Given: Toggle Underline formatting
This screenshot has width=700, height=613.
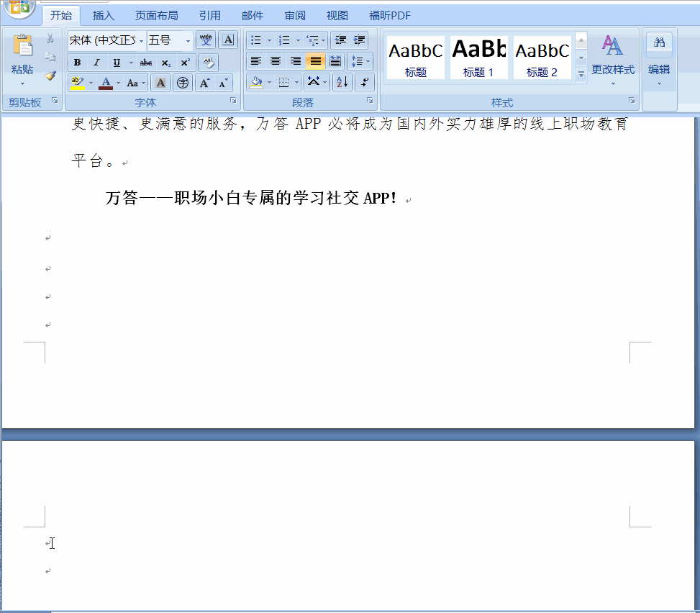Looking at the screenshot, I should coord(117,63).
